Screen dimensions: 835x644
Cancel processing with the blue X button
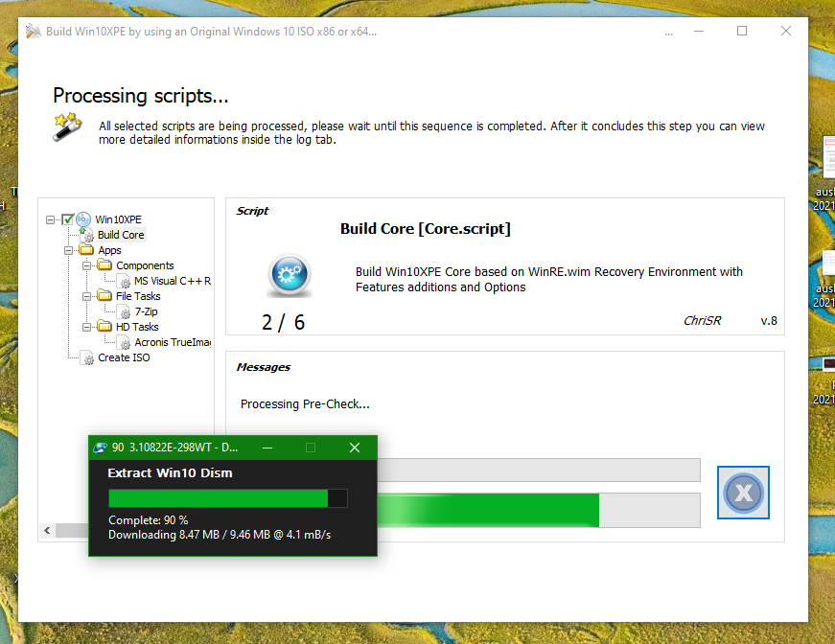coord(743,493)
